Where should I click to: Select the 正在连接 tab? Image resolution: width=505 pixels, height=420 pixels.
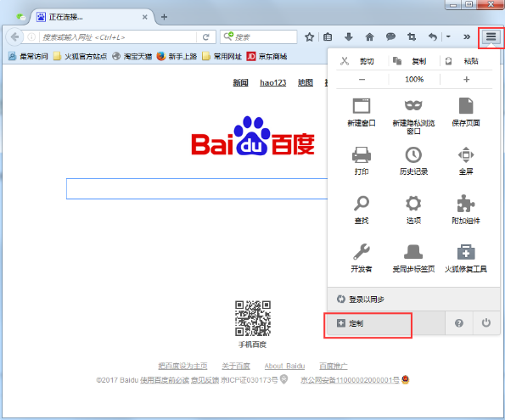[x=92, y=17]
